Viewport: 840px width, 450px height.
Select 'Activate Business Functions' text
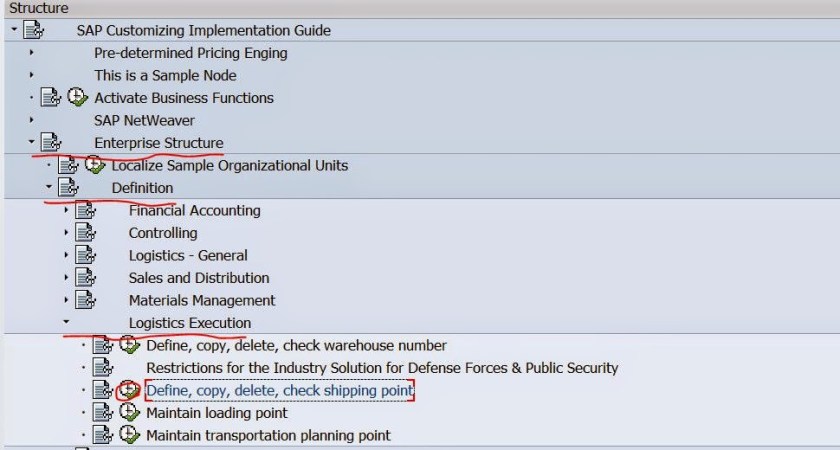[184, 98]
